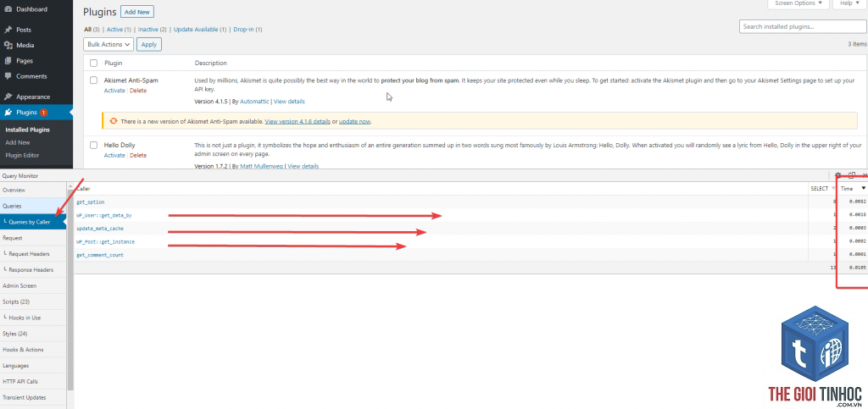Open Query Monitor Queries panel

click(x=33, y=206)
